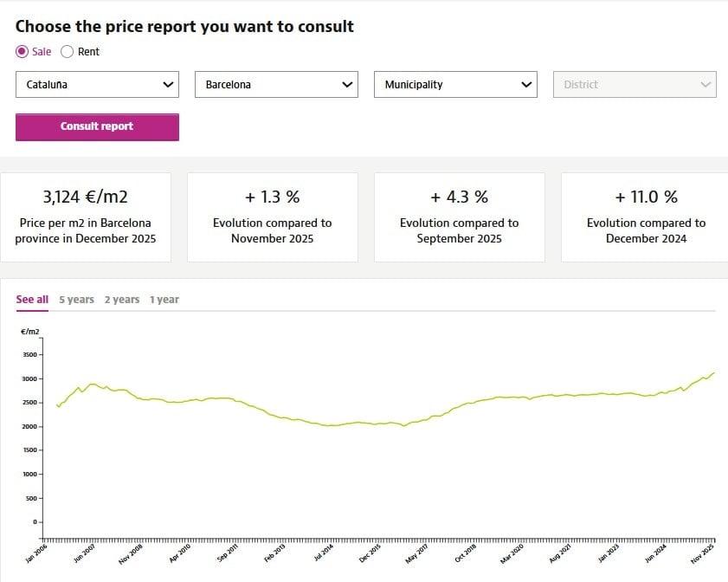Image resolution: width=728 pixels, height=582 pixels.
Task: Activate the See all timeframe tab
Action: [31, 299]
